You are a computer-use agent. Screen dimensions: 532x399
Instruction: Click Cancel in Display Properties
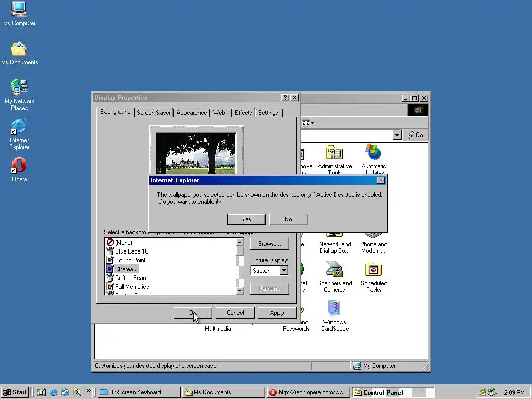click(235, 313)
